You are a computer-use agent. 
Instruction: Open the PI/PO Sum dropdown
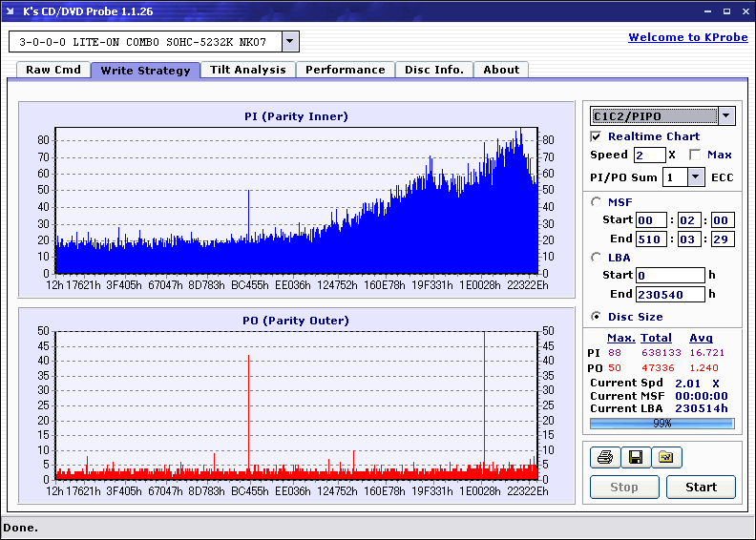[x=695, y=177]
